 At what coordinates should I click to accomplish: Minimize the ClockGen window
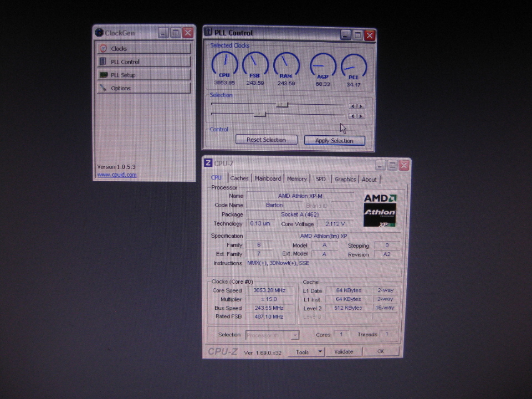click(163, 33)
